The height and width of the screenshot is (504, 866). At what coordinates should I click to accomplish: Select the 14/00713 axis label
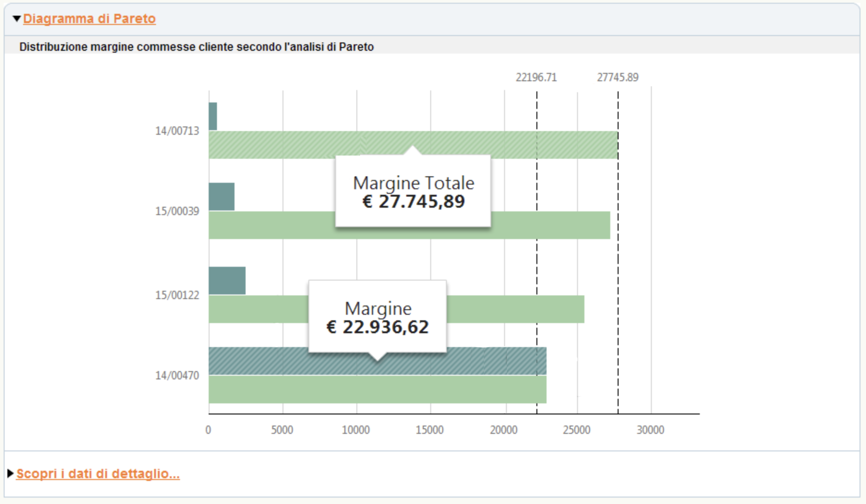click(x=177, y=131)
